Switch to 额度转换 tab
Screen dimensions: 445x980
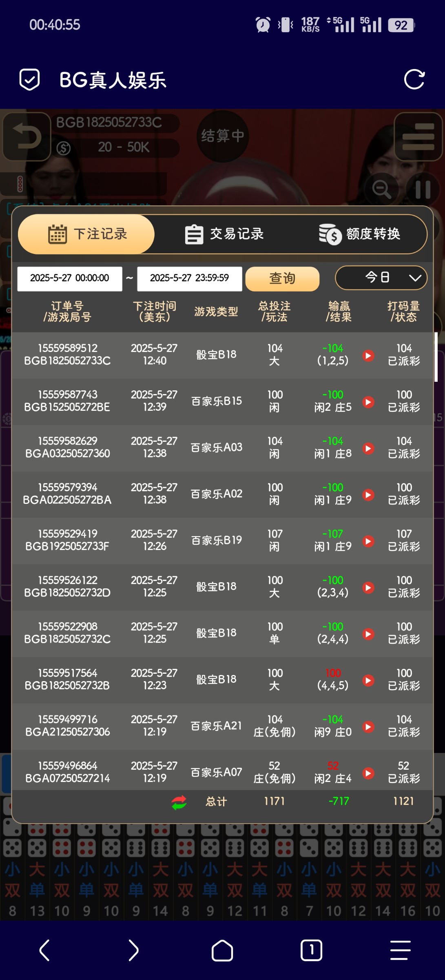(360, 234)
